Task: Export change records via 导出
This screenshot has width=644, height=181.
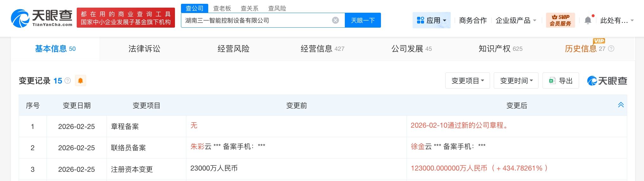Action: pyautogui.click(x=561, y=81)
